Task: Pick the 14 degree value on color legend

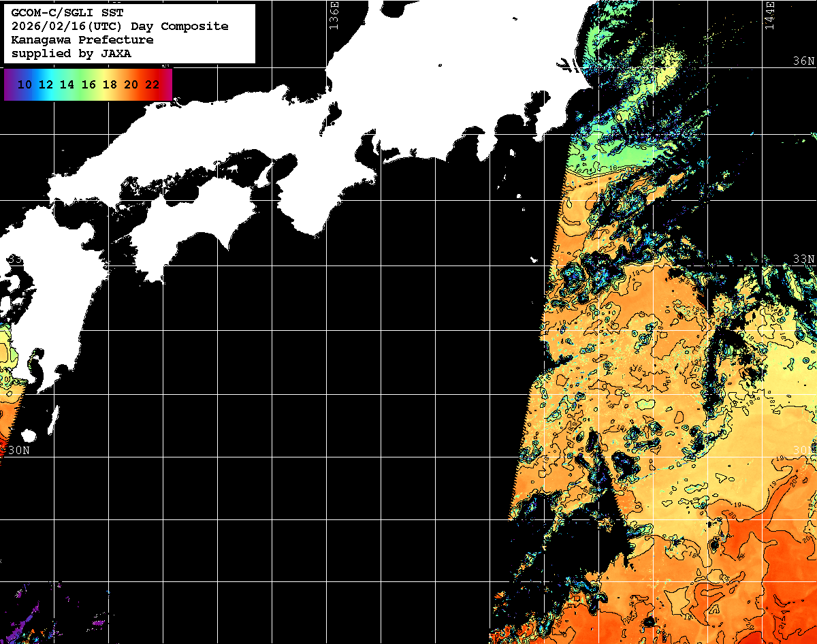Action: coord(67,85)
